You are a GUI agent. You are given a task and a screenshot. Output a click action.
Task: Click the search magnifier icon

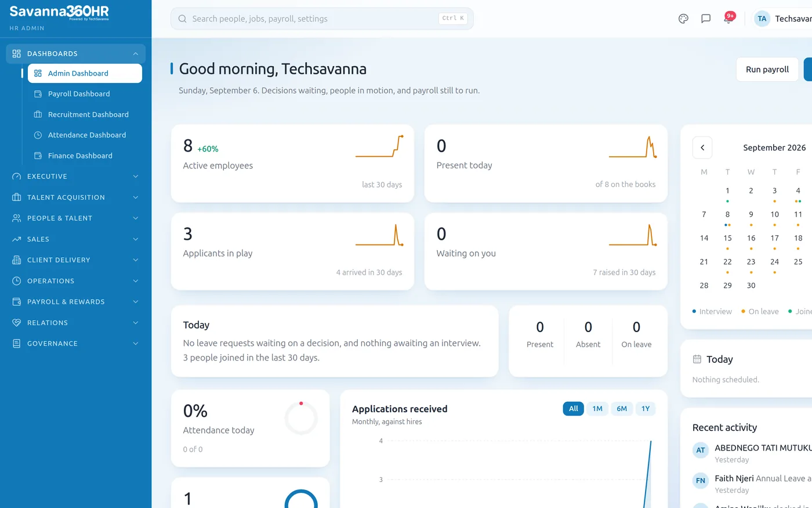click(182, 19)
